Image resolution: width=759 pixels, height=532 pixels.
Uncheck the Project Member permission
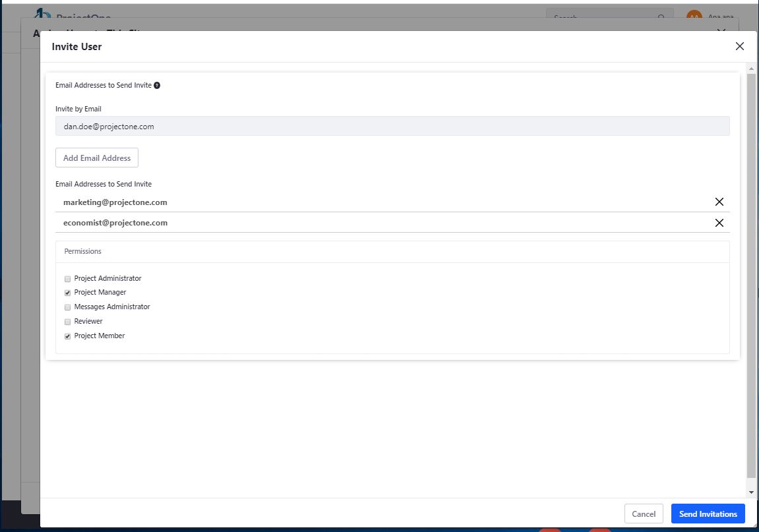[68, 336]
